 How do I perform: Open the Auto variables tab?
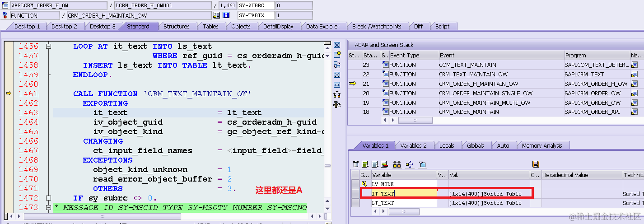point(503,145)
